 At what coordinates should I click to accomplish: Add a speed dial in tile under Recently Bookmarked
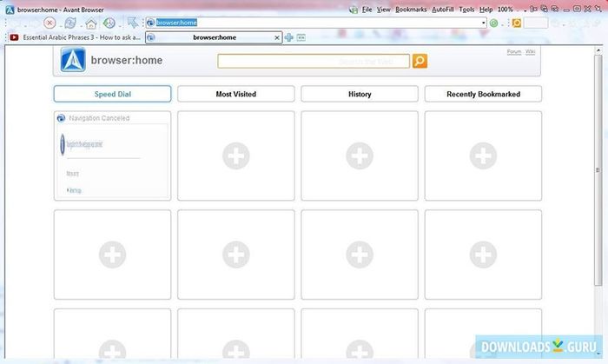point(483,156)
